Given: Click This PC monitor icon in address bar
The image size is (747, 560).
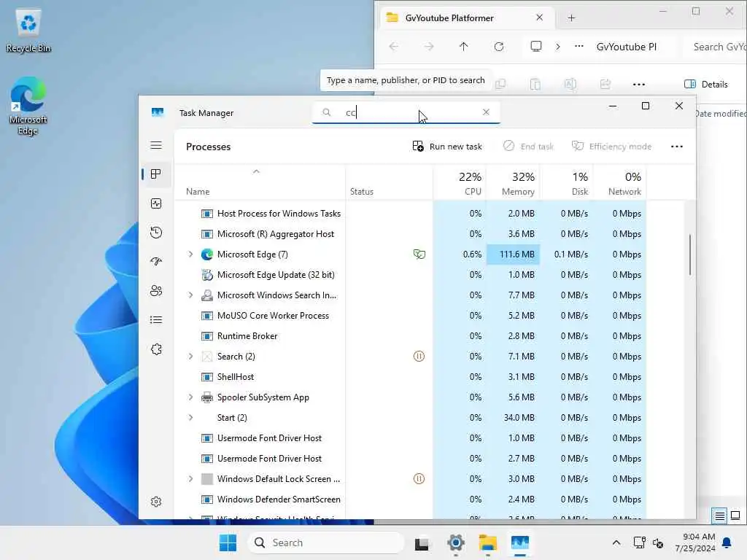Looking at the screenshot, I should [536, 46].
